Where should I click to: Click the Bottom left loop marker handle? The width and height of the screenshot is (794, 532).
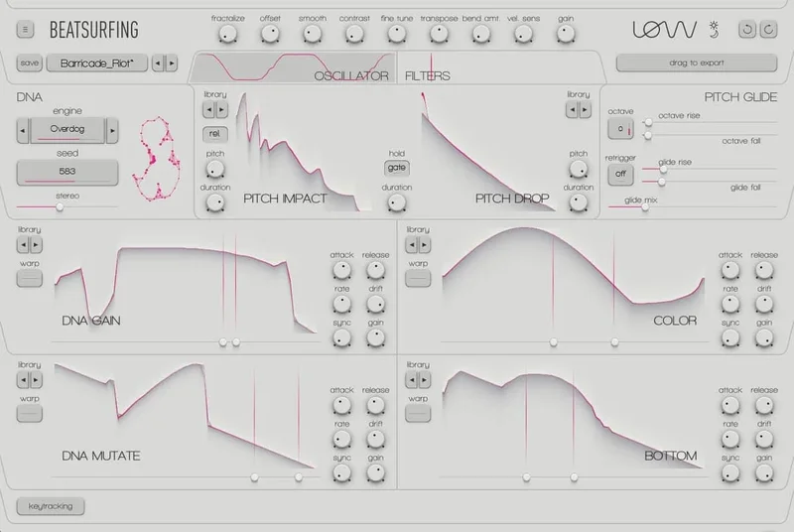(526, 477)
